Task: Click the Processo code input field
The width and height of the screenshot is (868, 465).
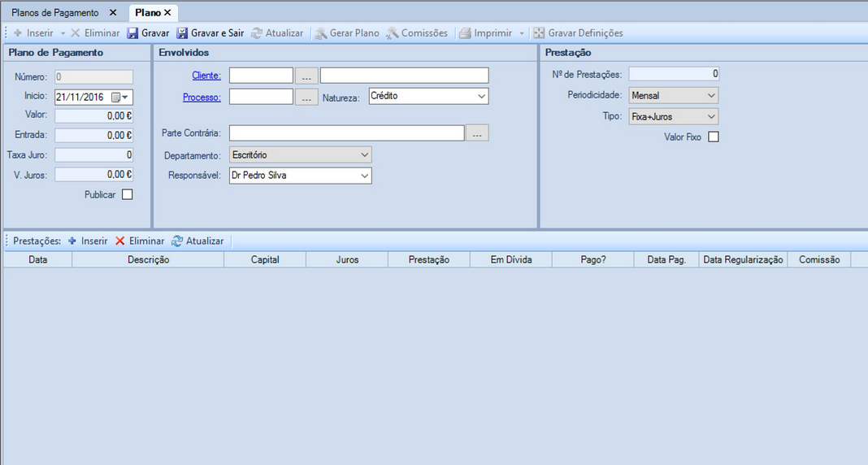Action: coord(261,97)
